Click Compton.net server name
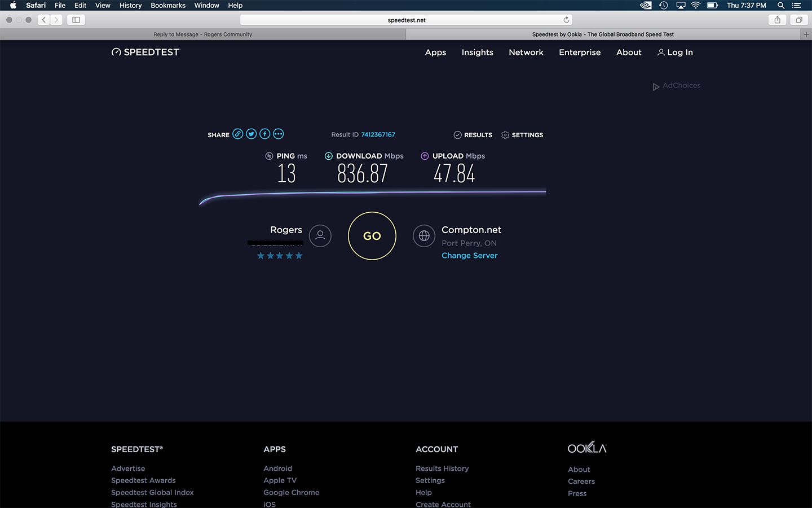The height and width of the screenshot is (508, 812). (x=471, y=230)
